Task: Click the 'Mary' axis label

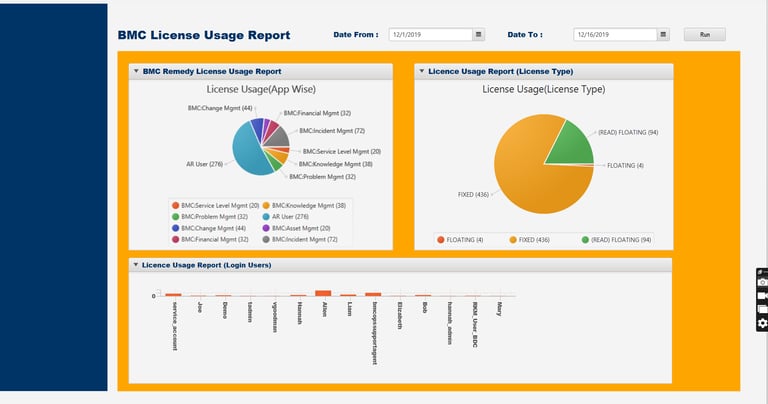Action: pyautogui.click(x=499, y=309)
